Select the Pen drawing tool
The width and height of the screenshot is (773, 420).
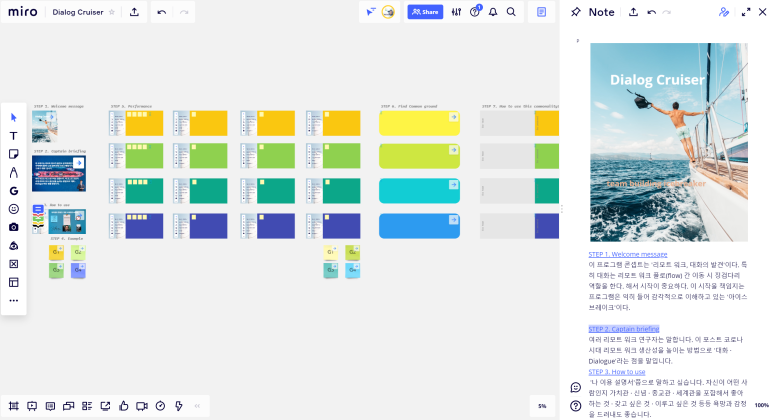pos(14,173)
